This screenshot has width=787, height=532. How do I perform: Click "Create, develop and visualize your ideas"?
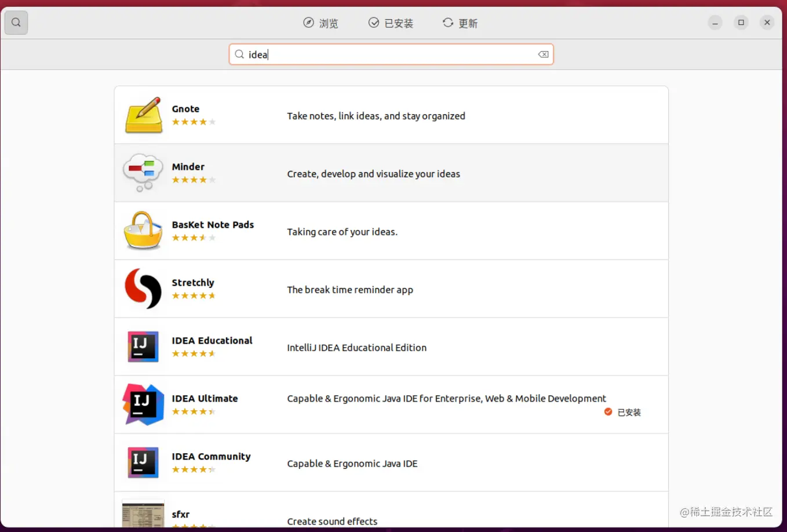click(373, 174)
